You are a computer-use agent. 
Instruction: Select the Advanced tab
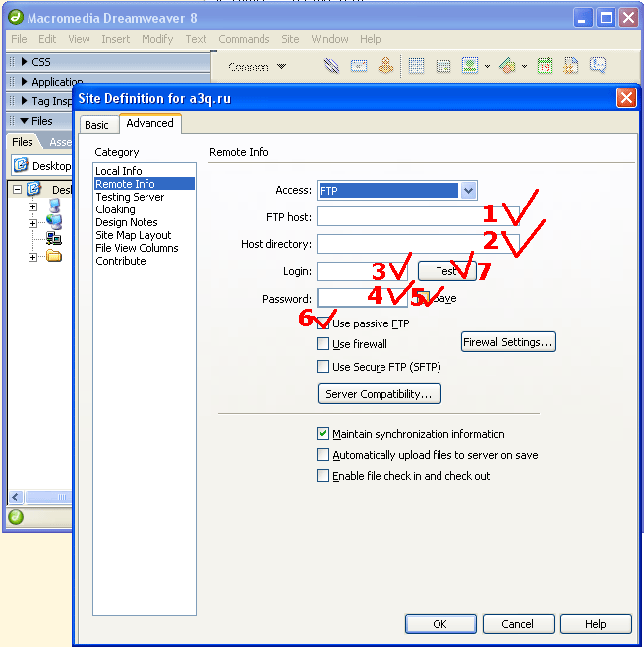click(149, 123)
